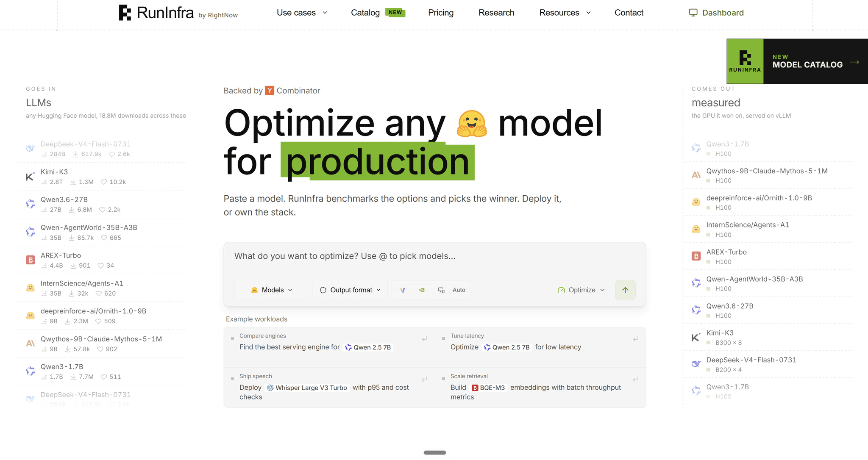Open the Research page

pyautogui.click(x=496, y=13)
